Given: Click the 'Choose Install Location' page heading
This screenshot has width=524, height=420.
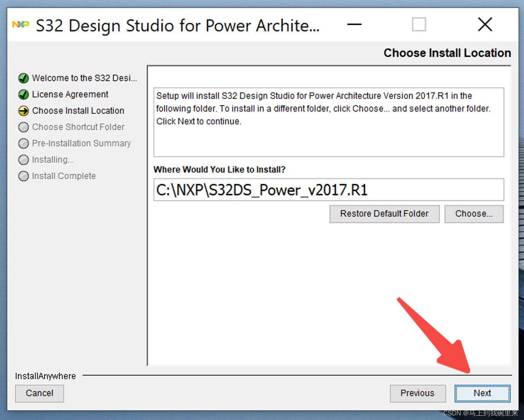Looking at the screenshot, I should coord(447,53).
